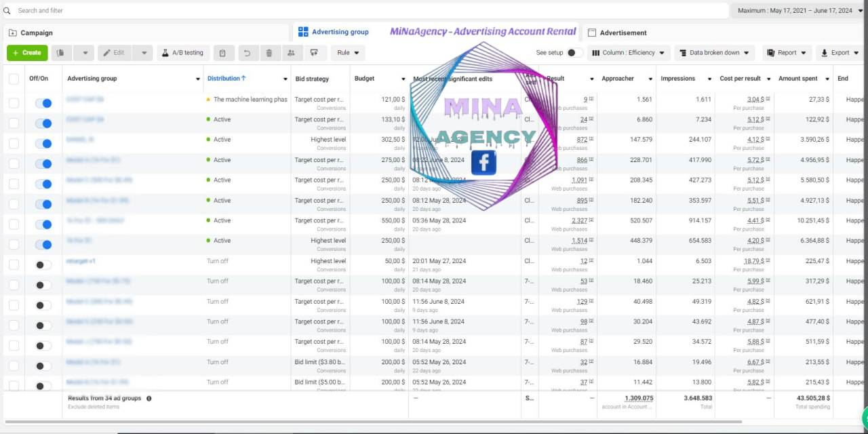This screenshot has width=868, height=434.
Task: Open Advertising group column header menu arrow
Action: tap(198, 79)
